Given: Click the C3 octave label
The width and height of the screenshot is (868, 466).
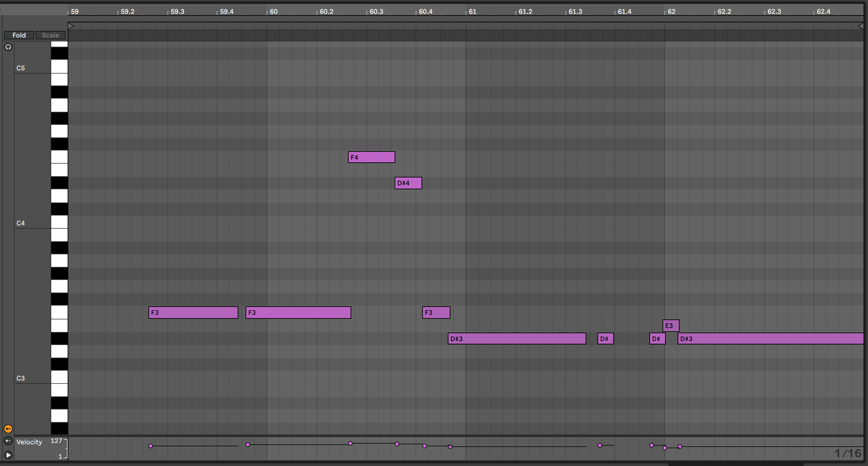Looking at the screenshot, I should coord(21,378).
